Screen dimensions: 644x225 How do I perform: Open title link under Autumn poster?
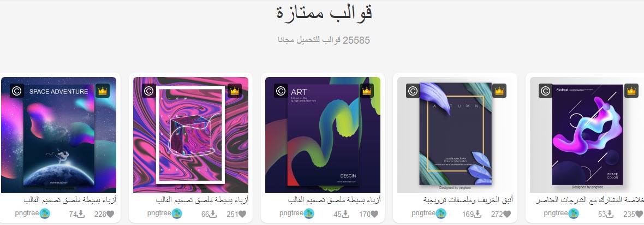pos(468,200)
